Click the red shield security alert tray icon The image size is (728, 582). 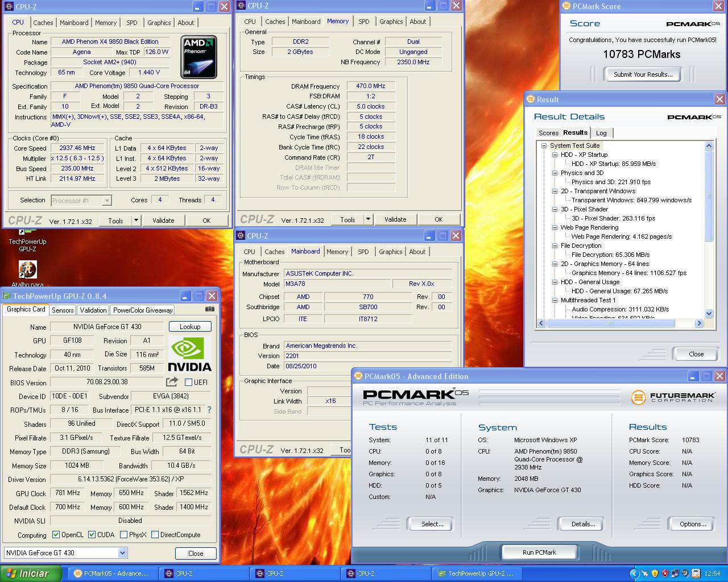(665, 573)
